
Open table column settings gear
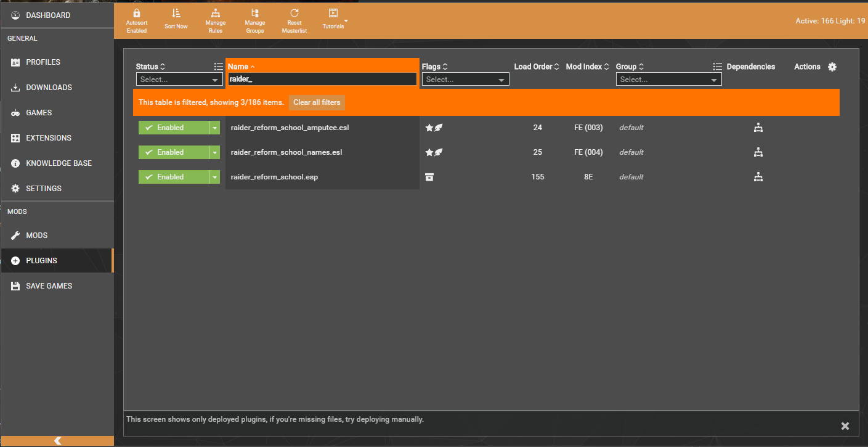coord(832,67)
